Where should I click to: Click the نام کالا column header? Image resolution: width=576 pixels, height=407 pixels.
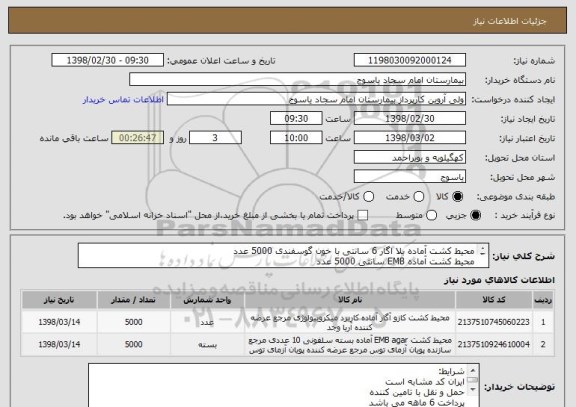click(350, 300)
